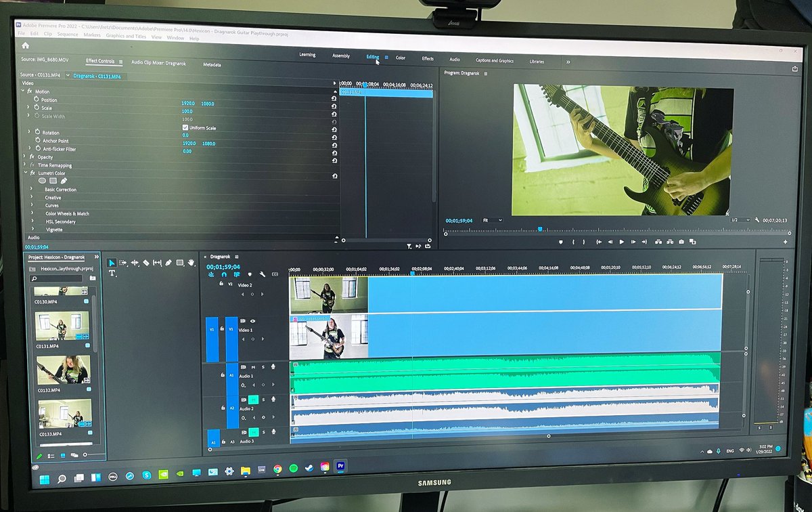The image size is (812, 512).
Task: Expand the Creative section
Action: pyautogui.click(x=31, y=198)
